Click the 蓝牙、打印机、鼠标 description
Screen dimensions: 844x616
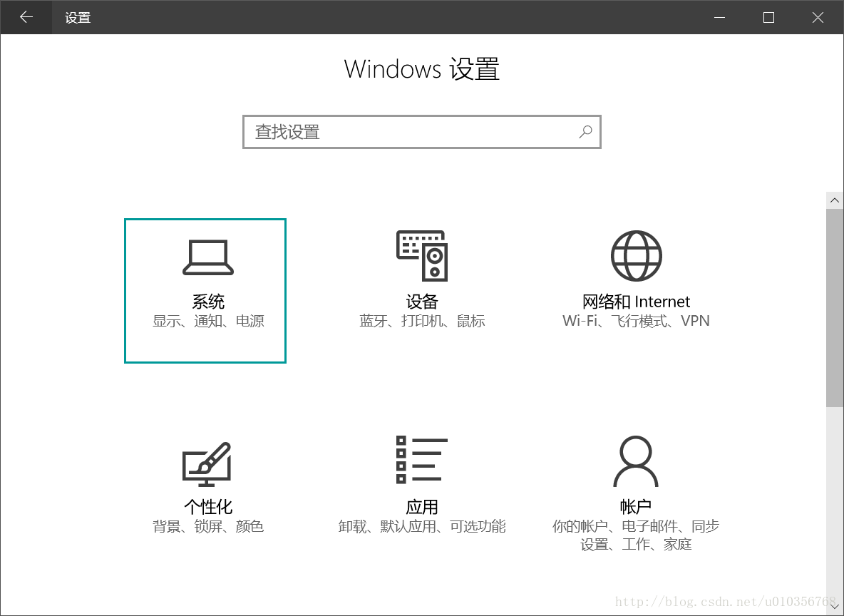click(x=422, y=321)
